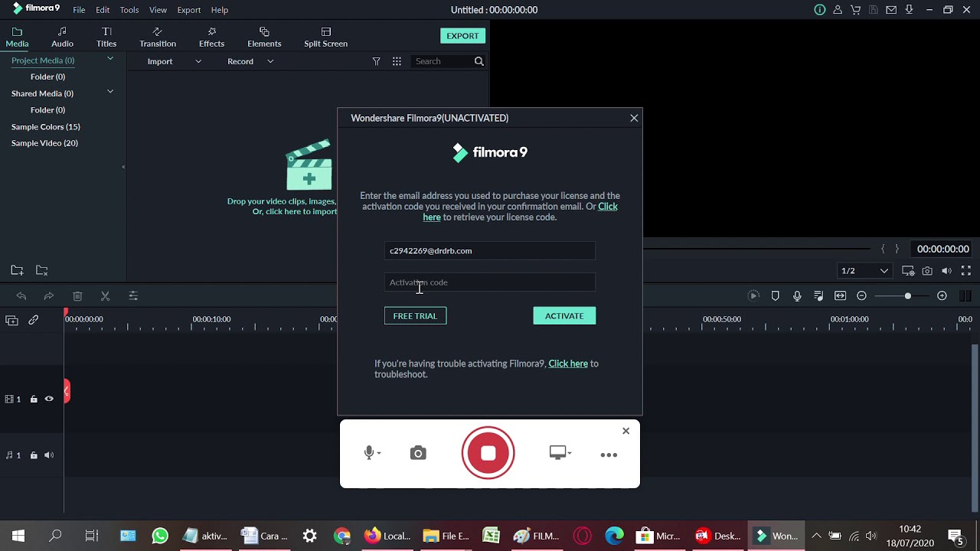The width and height of the screenshot is (980, 551).
Task: Collapse Project Media chevron
Action: 110,59
